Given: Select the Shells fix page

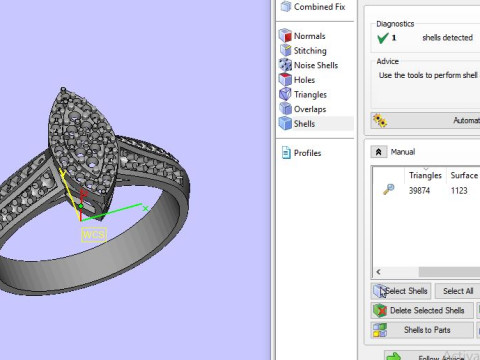Looking at the screenshot, I should click(x=315, y=124).
